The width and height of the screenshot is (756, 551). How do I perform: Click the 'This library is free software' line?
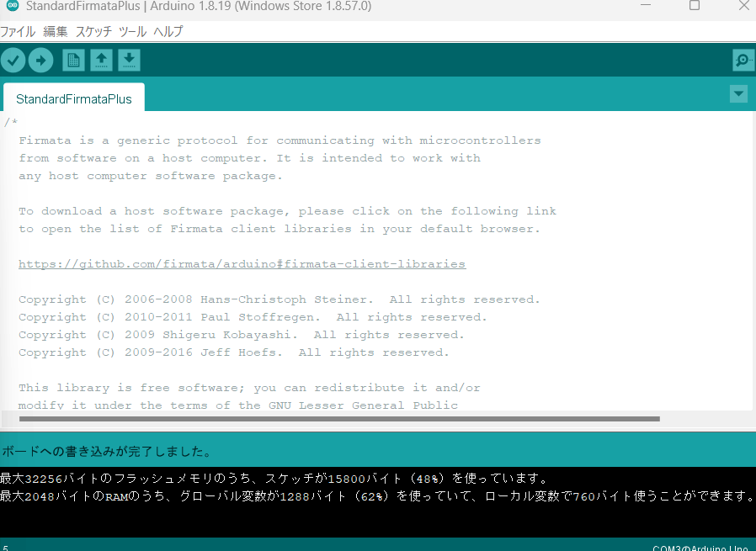pos(249,388)
